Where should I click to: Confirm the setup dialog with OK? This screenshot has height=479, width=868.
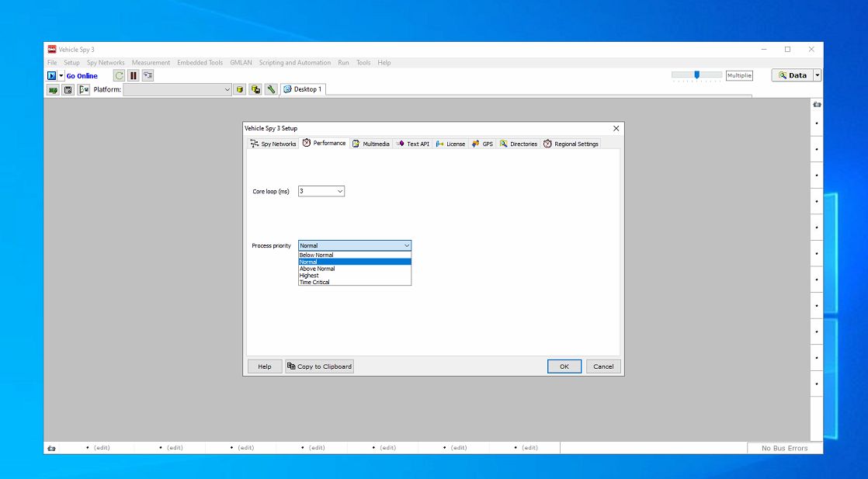coord(564,366)
